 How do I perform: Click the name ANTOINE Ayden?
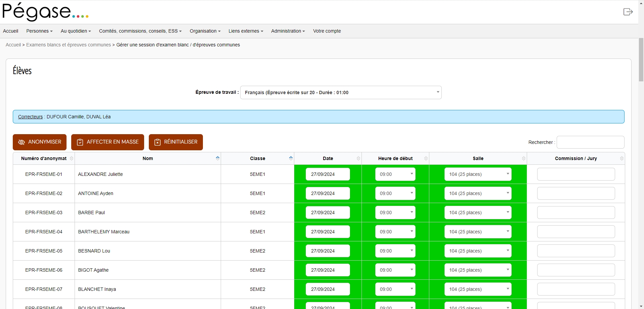coord(96,193)
